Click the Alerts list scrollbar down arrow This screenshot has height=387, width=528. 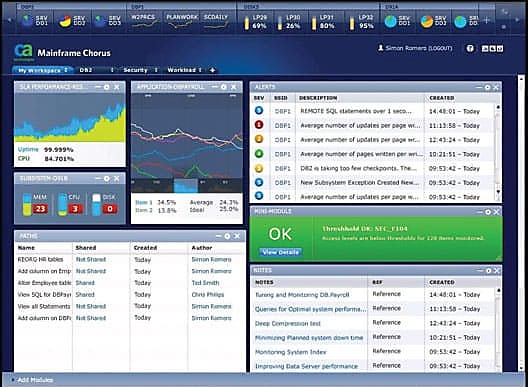pyautogui.click(x=498, y=192)
